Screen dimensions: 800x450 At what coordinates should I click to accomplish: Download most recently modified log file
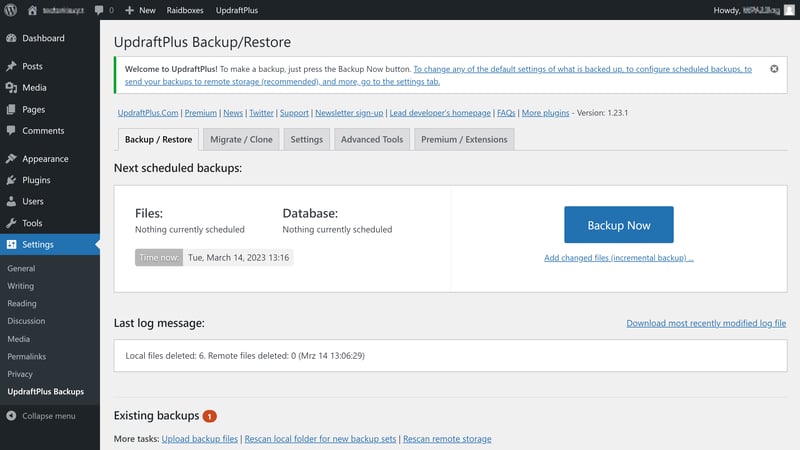(x=706, y=323)
